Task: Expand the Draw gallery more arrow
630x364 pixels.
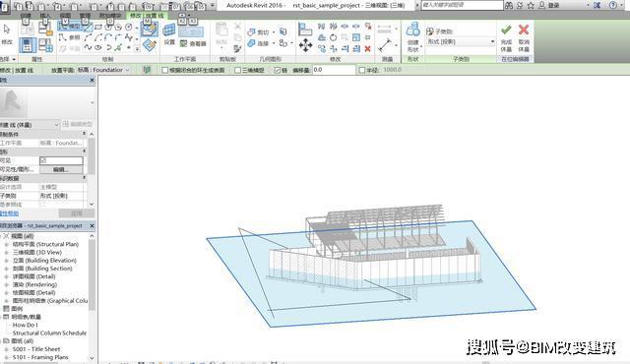Action: tap(137, 48)
